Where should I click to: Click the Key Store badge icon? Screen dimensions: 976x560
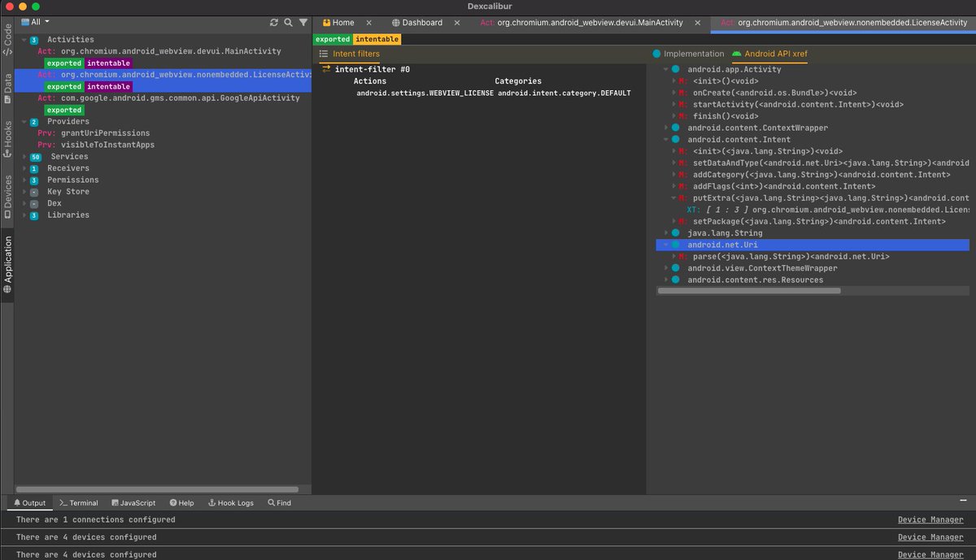(34, 192)
